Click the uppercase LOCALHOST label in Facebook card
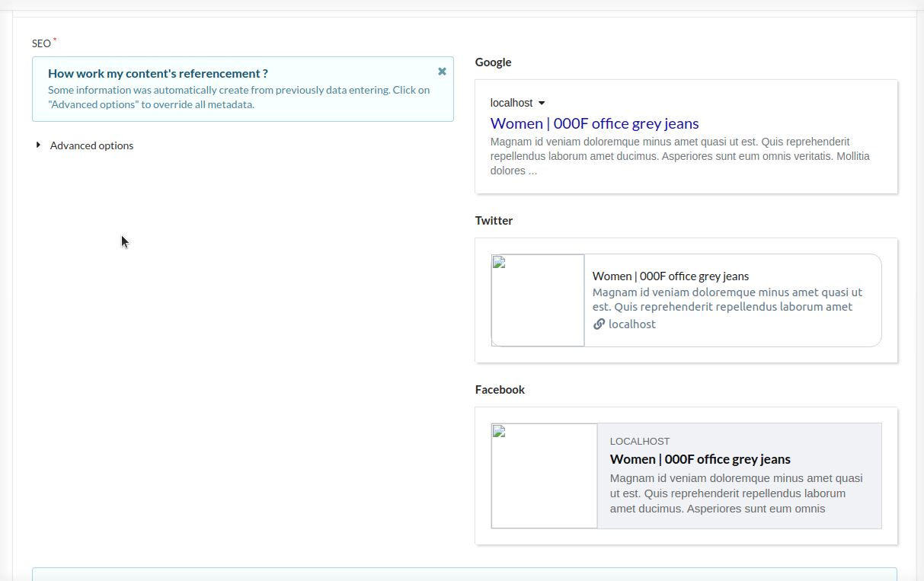The image size is (924, 581). [x=640, y=441]
